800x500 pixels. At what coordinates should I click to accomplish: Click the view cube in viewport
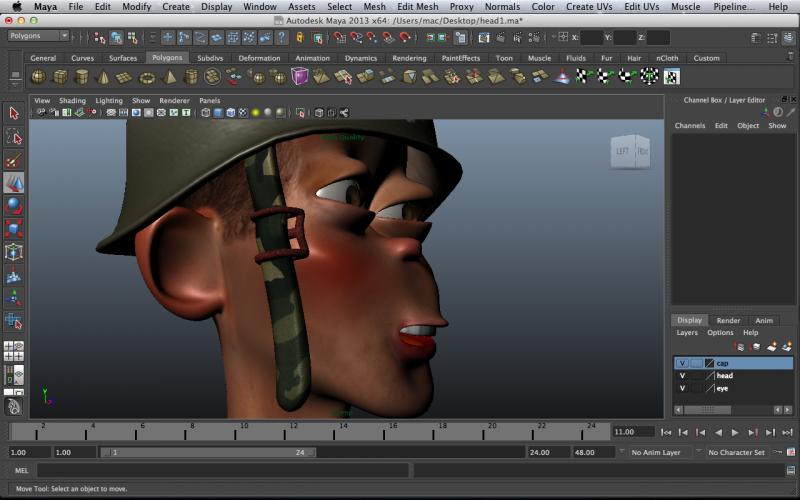click(x=630, y=151)
